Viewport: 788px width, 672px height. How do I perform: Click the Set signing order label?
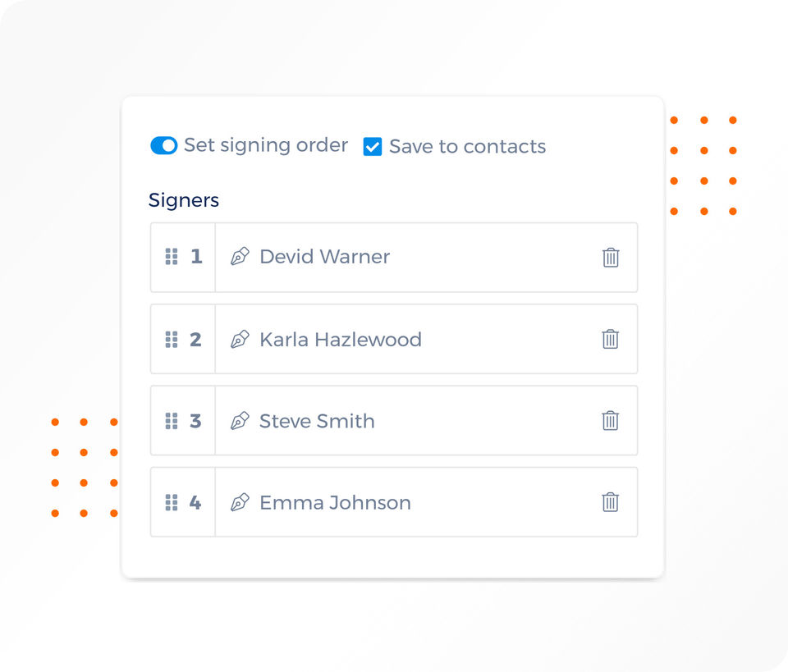tap(266, 145)
